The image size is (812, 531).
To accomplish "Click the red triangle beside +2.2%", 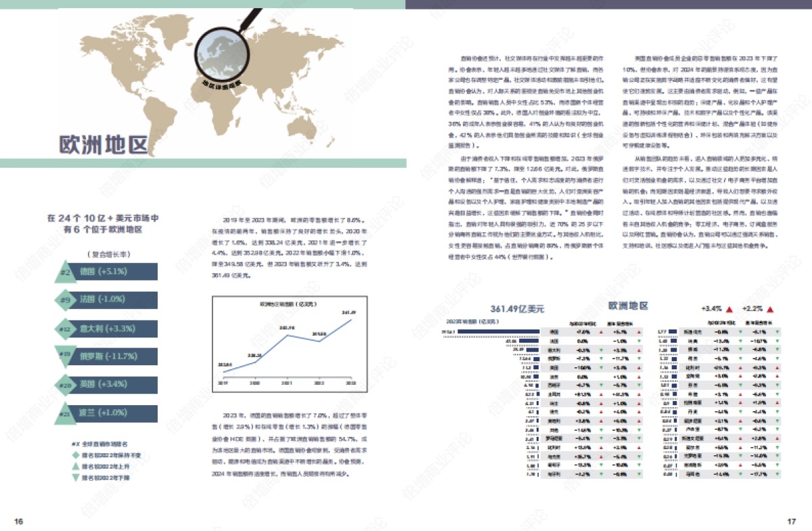I will [x=769, y=308].
